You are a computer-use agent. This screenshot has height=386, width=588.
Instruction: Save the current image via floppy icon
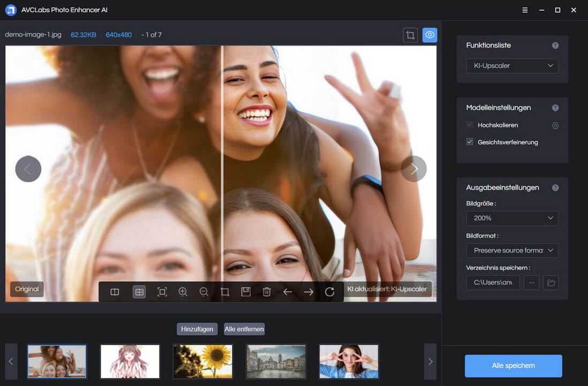tap(246, 292)
